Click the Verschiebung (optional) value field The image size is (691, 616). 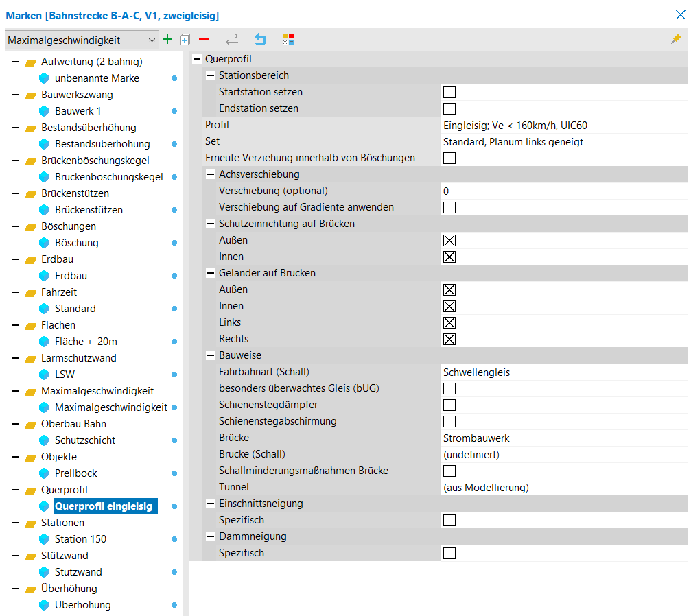(x=563, y=191)
